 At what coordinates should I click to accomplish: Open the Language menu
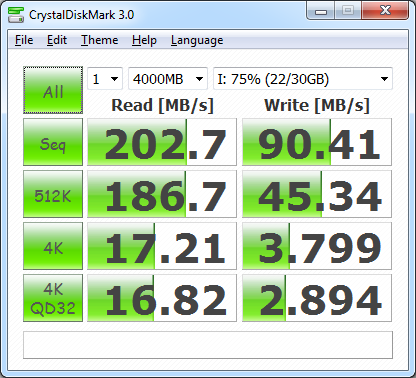pos(197,40)
